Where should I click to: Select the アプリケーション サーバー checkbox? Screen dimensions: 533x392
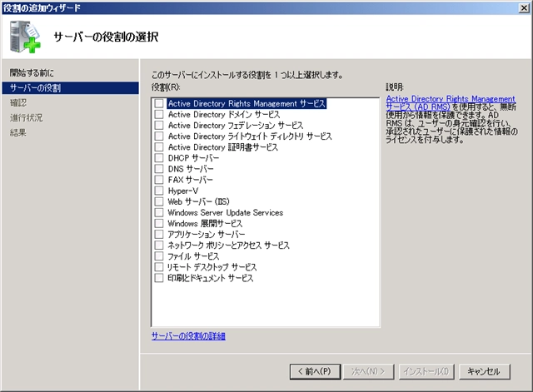159,234
